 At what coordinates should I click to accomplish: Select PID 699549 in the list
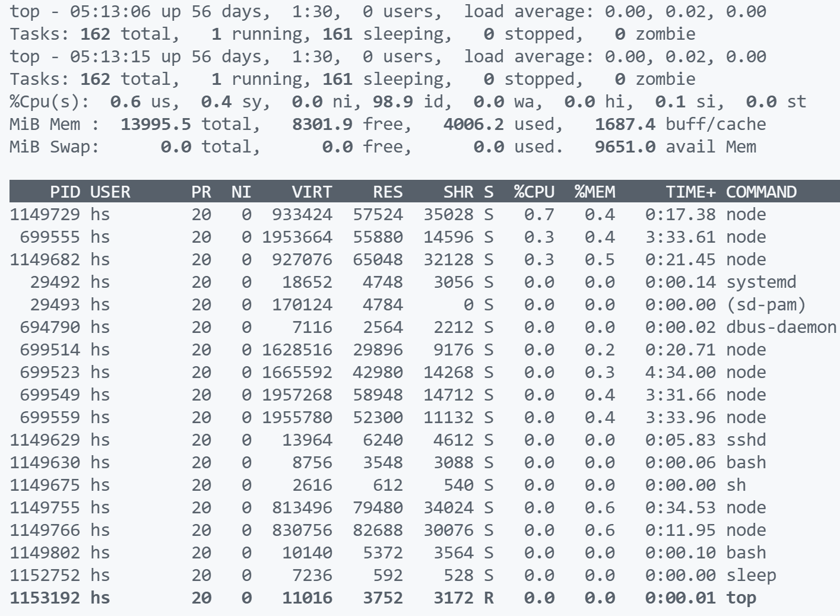click(x=50, y=395)
